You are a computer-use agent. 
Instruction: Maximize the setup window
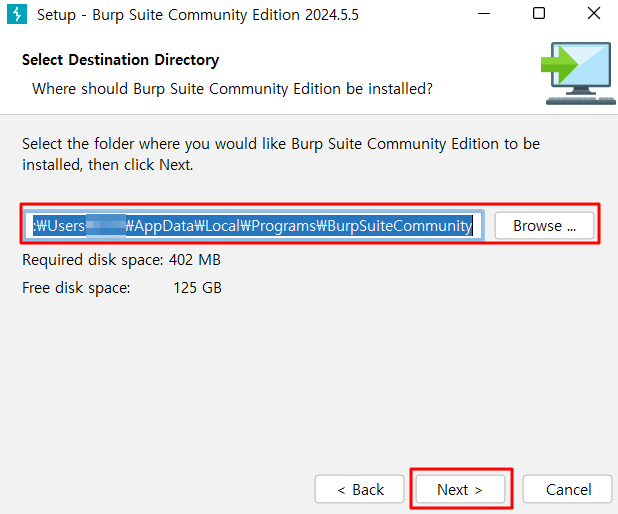(539, 14)
